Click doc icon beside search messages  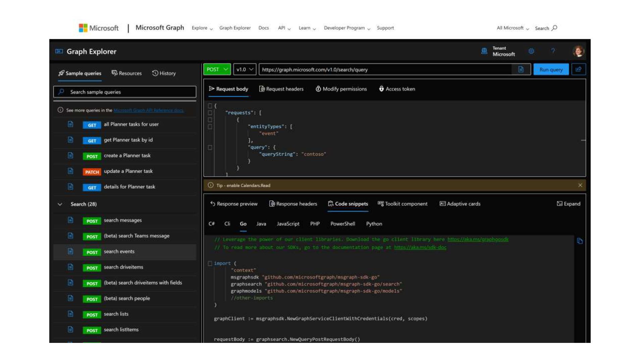70,220
